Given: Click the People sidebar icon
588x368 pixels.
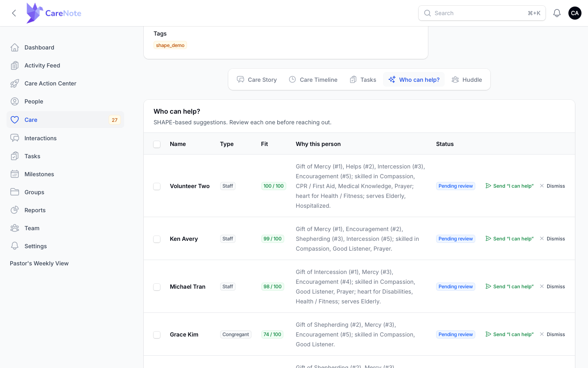Looking at the screenshot, I should [15, 101].
